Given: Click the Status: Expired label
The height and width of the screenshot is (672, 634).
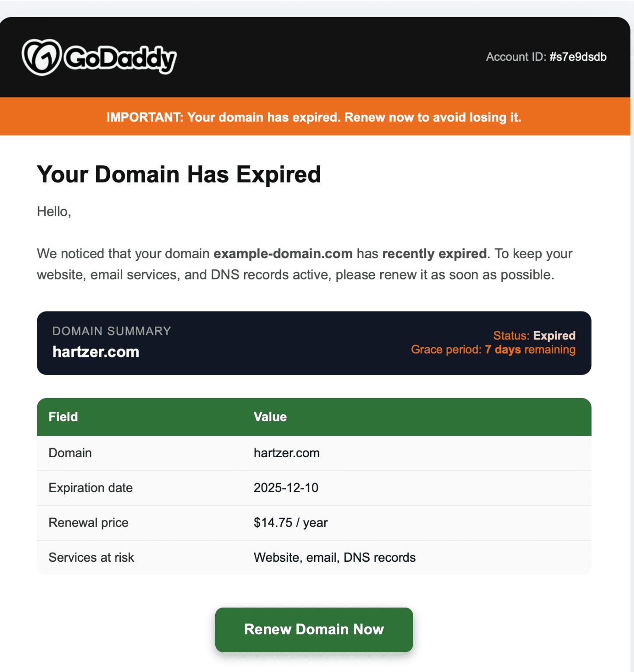Looking at the screenshot, I should click(x=535, y=336).
